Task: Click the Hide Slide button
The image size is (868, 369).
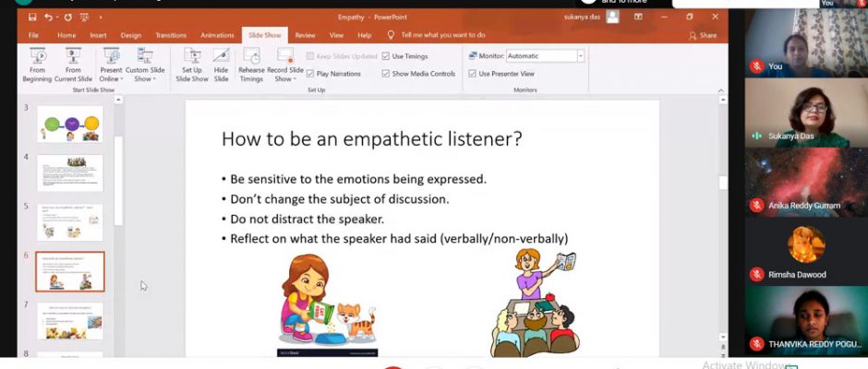Action: pyautogui.click(x=221, y=65)
